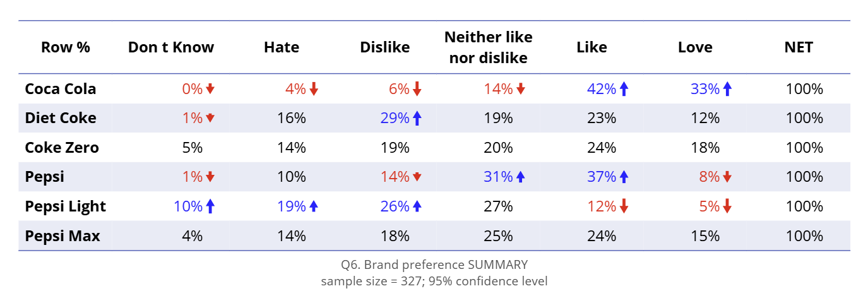Image resolution: width=868 pixels, height=303 pixels.
Task: Select the Neither like nor dislike header
Action: 488,47
